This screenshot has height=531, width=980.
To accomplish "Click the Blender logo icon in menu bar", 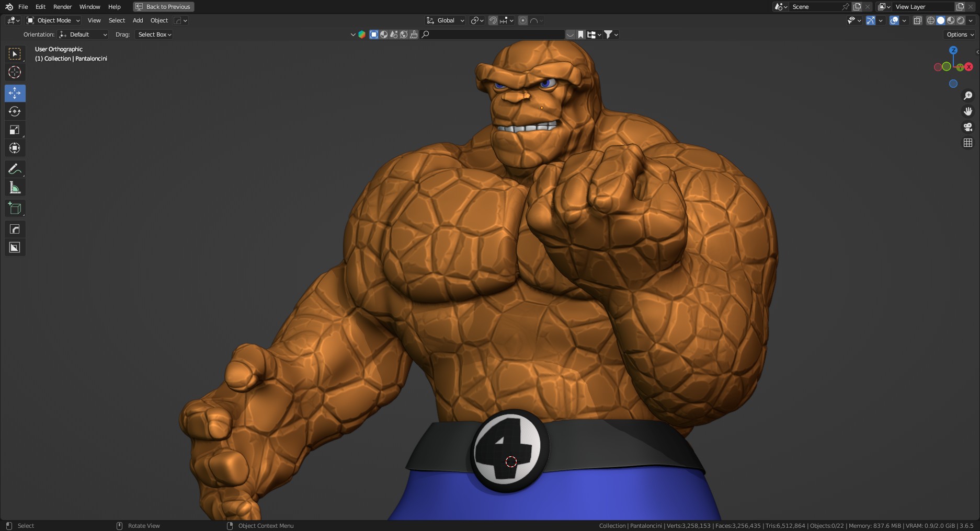I will (9, 7).
